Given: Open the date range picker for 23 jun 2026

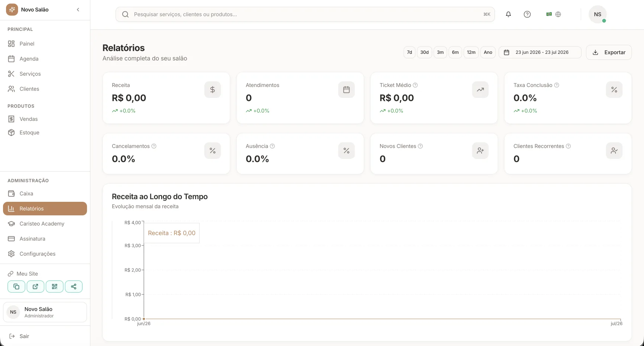Looking at the screenshot, I should pyautogui.click(x=540, y=52).
